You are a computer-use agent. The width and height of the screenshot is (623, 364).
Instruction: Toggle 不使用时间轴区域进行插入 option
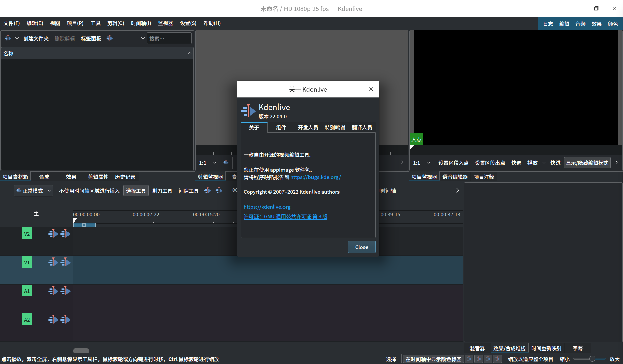pos(89,191)
